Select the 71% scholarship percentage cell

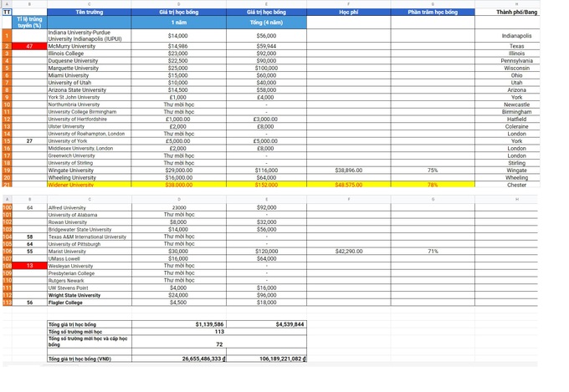point(433,251)
